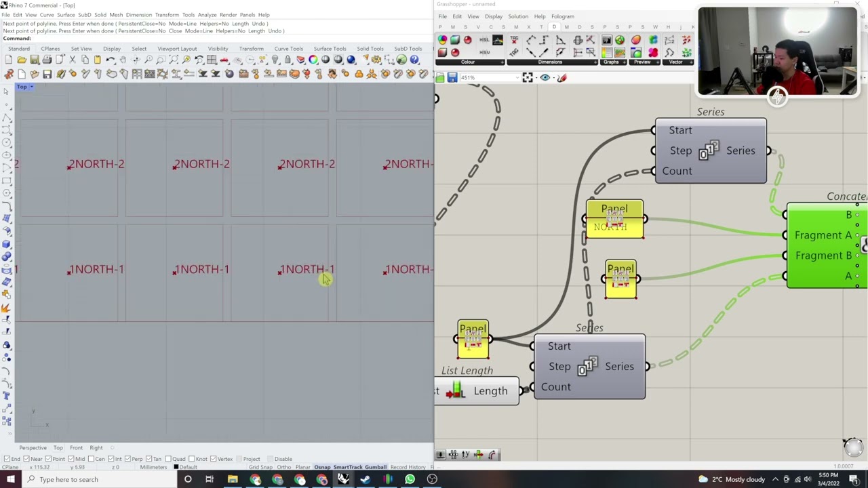
Task: Click the Cut scissors icon in Rhino
Action: coord(73,60)
